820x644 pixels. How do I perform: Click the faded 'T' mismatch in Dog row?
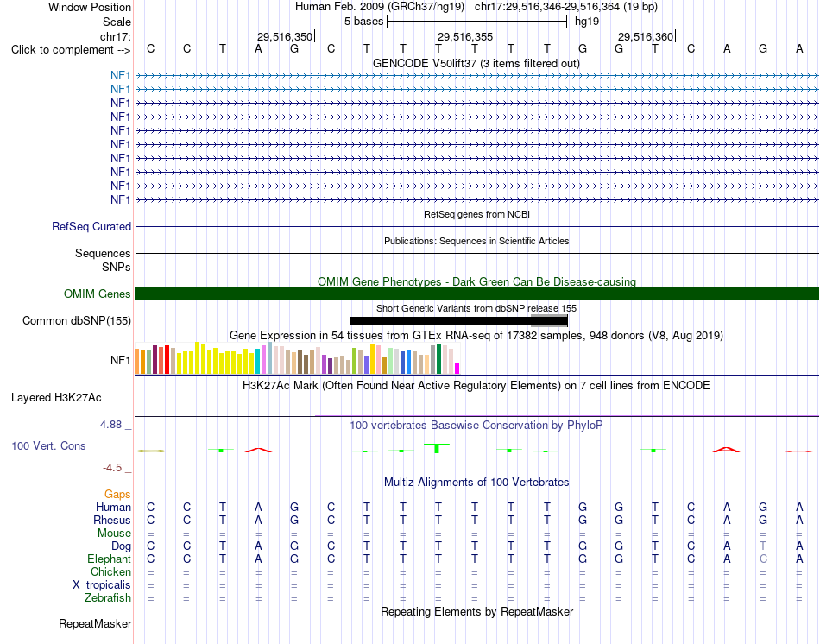(x=763, y=546)
